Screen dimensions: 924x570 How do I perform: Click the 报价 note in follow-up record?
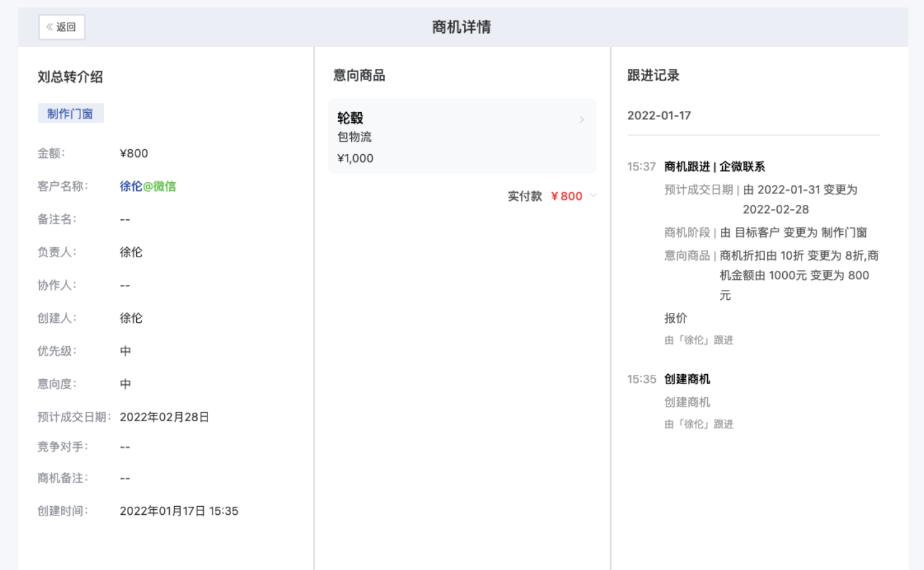click(x=676, y=318)
